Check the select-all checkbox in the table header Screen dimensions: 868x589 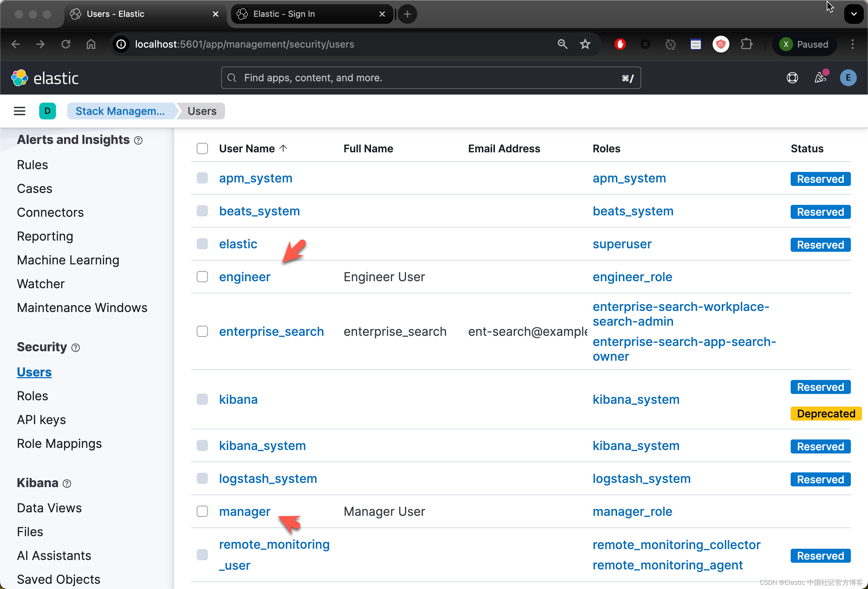coord(202,148)
